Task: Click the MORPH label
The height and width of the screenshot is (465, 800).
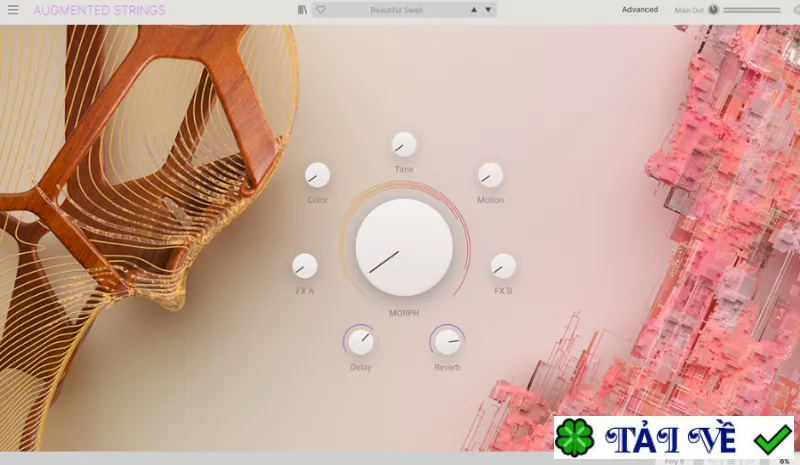Action: 404,313
